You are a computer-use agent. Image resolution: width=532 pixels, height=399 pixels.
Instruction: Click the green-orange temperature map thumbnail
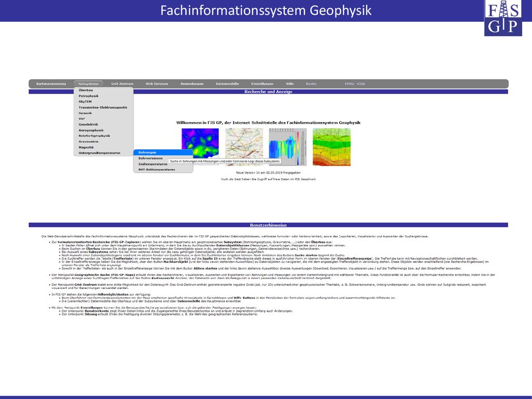pyautogui.click(x=331, y=147)
